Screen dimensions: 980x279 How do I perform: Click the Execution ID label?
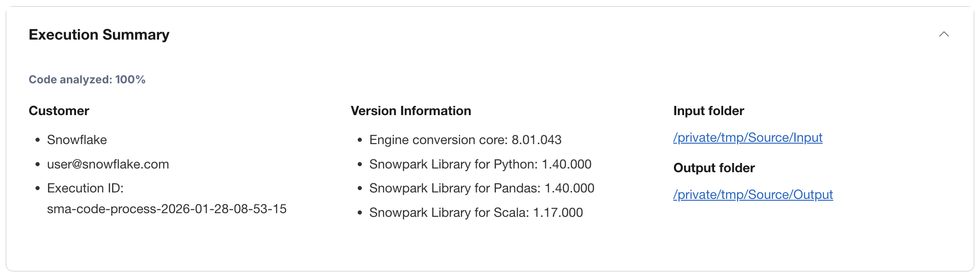[85, 188]
